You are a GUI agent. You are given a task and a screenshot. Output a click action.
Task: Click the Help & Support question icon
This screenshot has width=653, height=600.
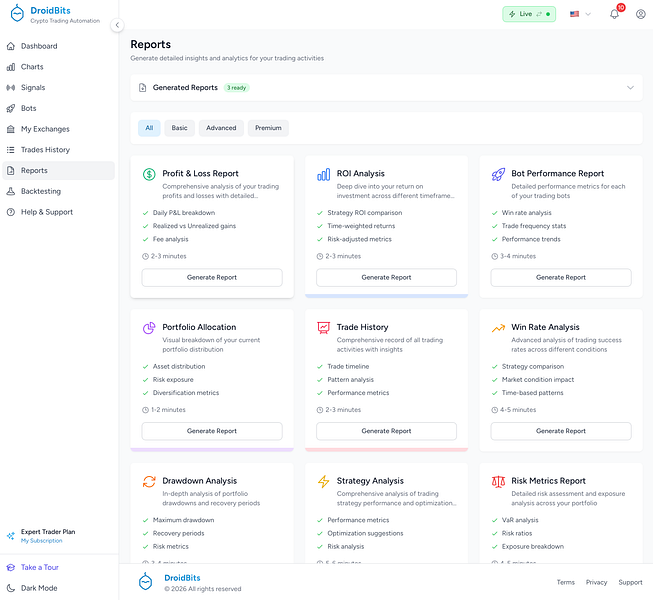tap(11, 212)
